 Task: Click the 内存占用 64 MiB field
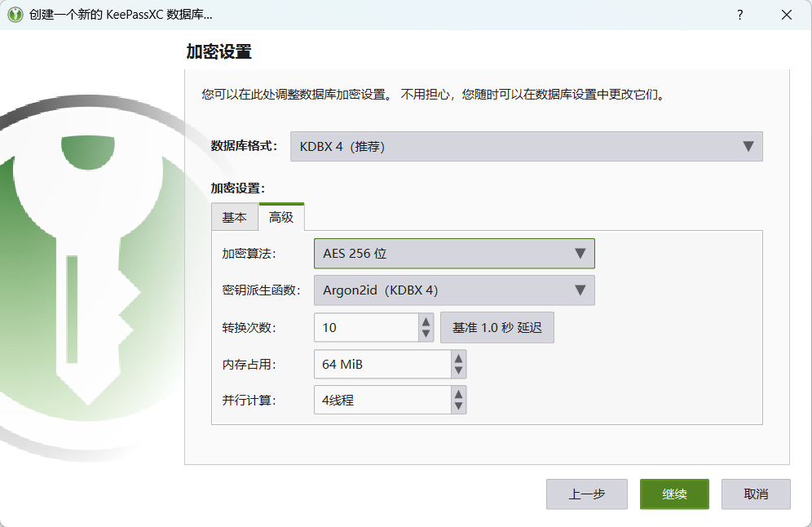tap(382, 365)
